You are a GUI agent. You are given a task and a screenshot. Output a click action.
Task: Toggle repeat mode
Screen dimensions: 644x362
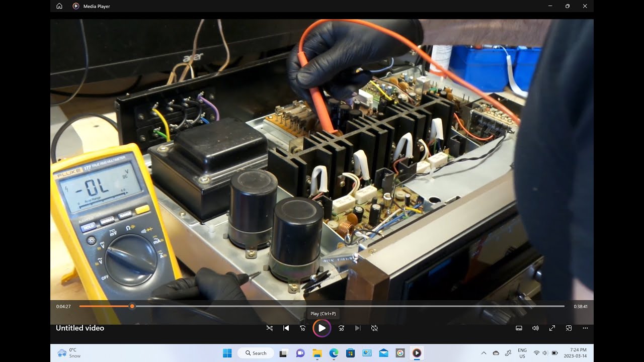pos(374,328)
